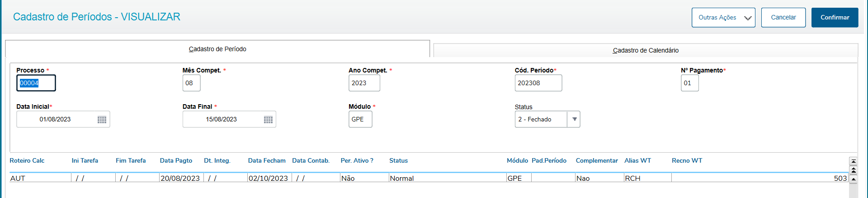Select the Cadastro de Período tab
The width and height of the screenshot is (868, 198).
coord(217,49)
